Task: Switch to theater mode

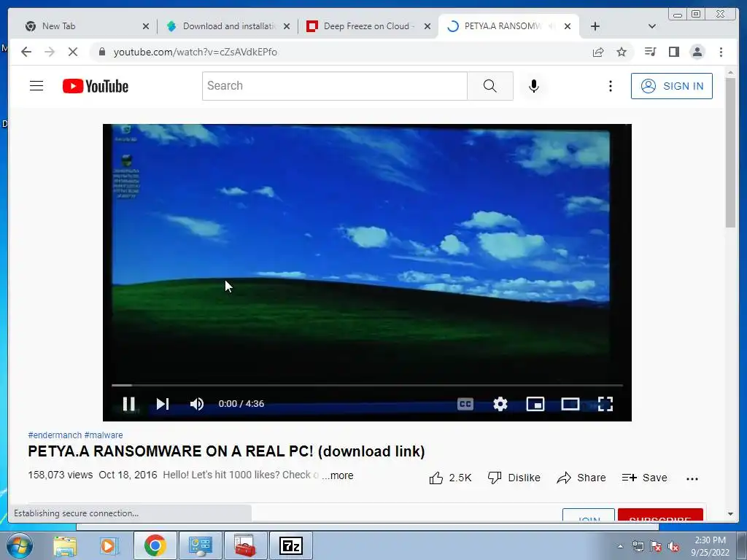Action: click(570, 404)
